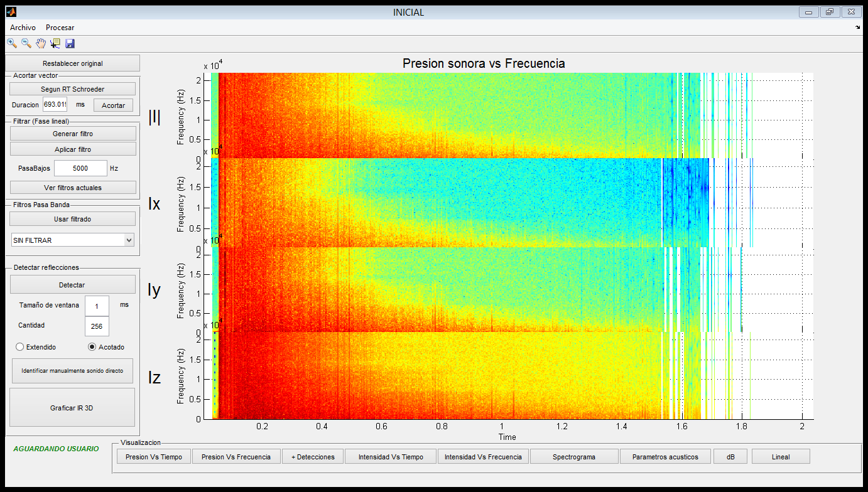The image size is (868, 492).
Task: Click Presion Vs Frecuencia button
Action: pos(236,457)
